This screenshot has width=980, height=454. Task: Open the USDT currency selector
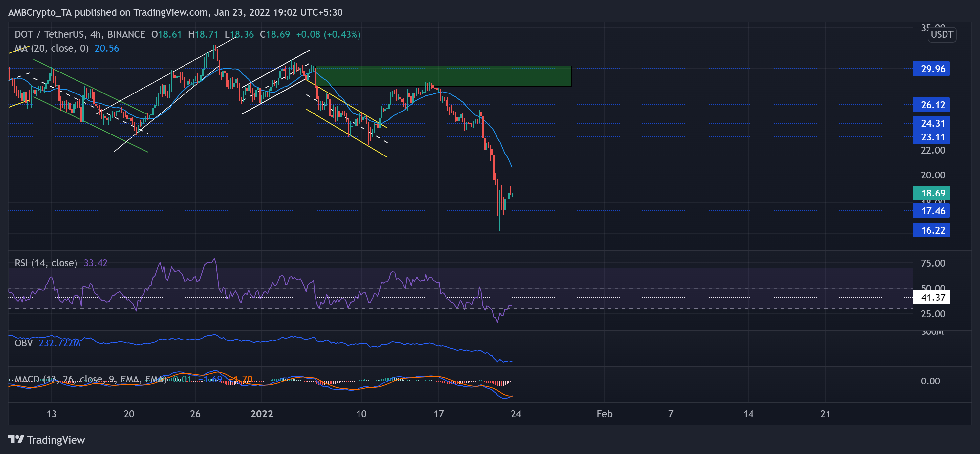(x=942, y=34)
